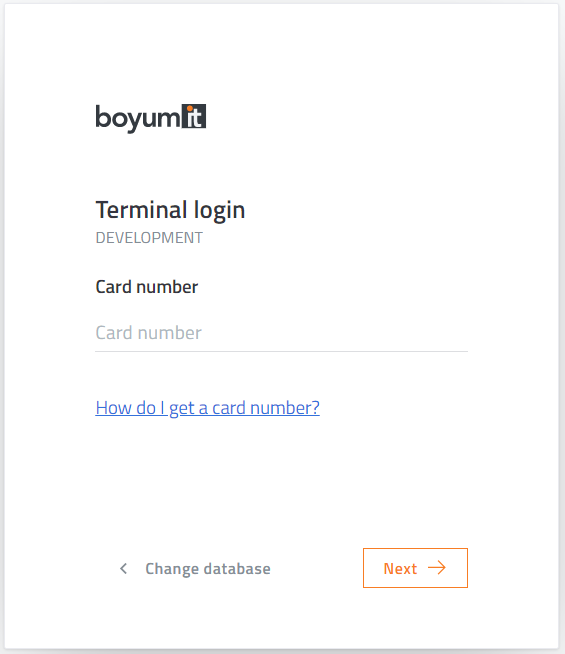Image resolution: width=565 pixels, height=654 pixels.
Task: Click the bold Card number field label
Action: pyautogui.click(x=147, y=287)
